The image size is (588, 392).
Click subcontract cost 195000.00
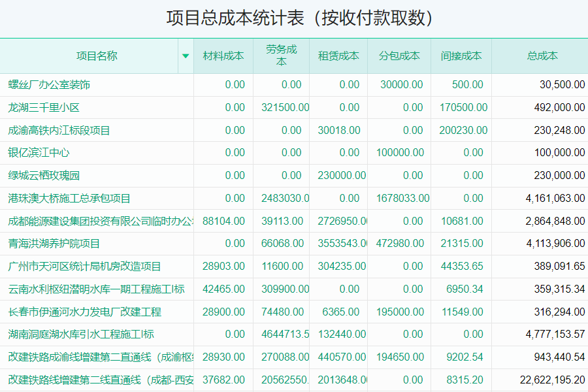(x=400, y=312)
